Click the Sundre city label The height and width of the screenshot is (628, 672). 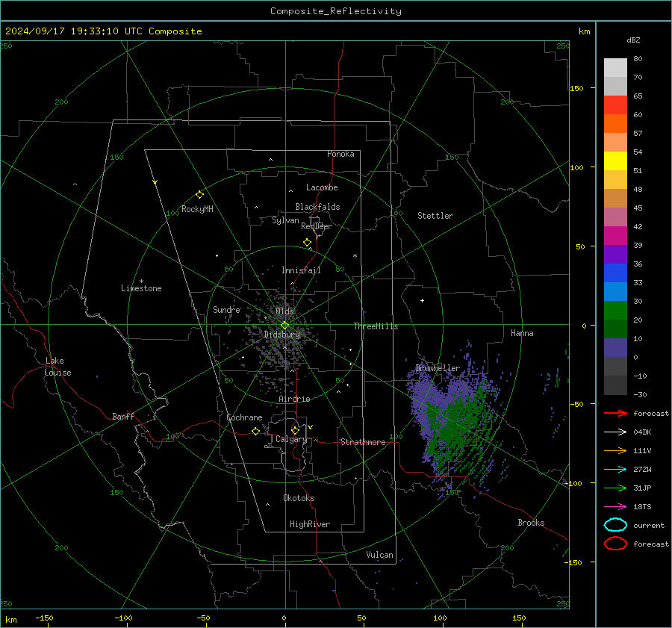pos(226,310)
